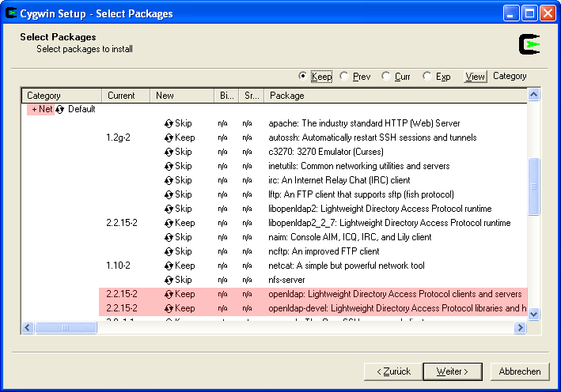Image resolution: width=561 pixels, height=392 pixels.
Task: Toggle the Src n/a box for apache
Action: pos(247,123)
